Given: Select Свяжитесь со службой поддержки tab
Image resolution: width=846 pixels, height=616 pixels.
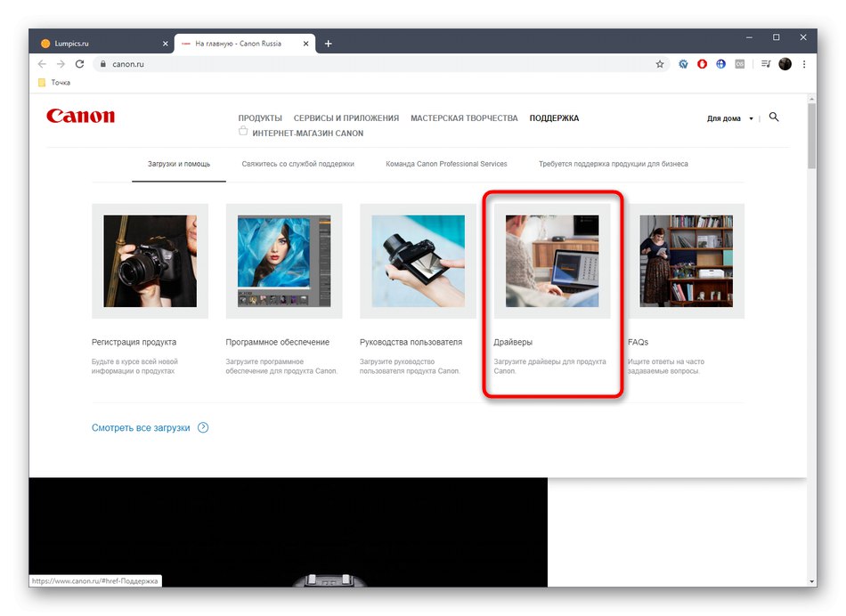Looking at the screenshot, I should tap(297, 164).
